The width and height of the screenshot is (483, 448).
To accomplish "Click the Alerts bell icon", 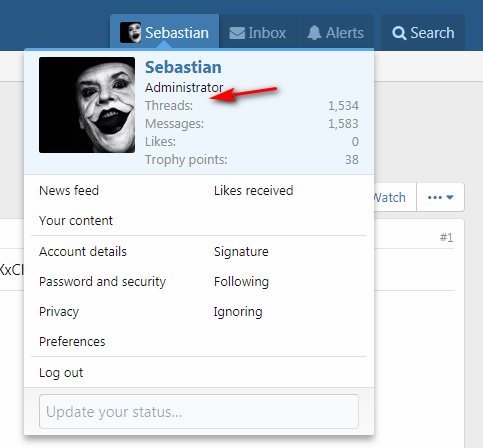I will (314, 33).
